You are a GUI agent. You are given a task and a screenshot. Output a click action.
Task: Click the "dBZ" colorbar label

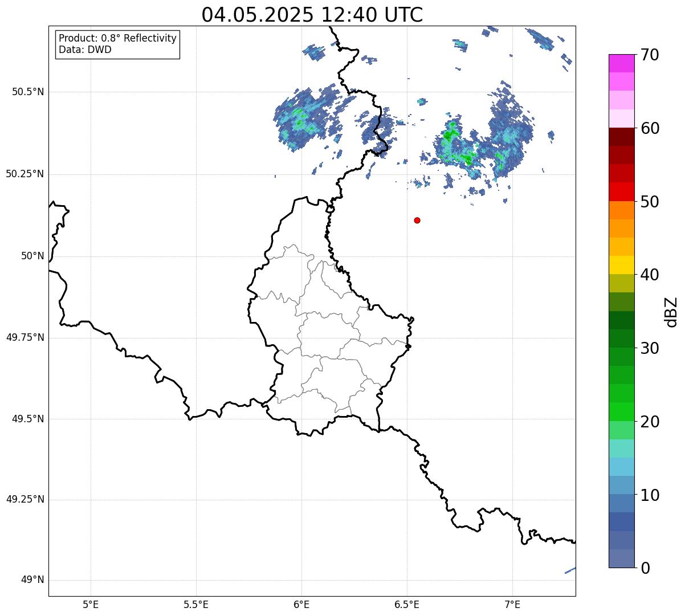(671, 311)
